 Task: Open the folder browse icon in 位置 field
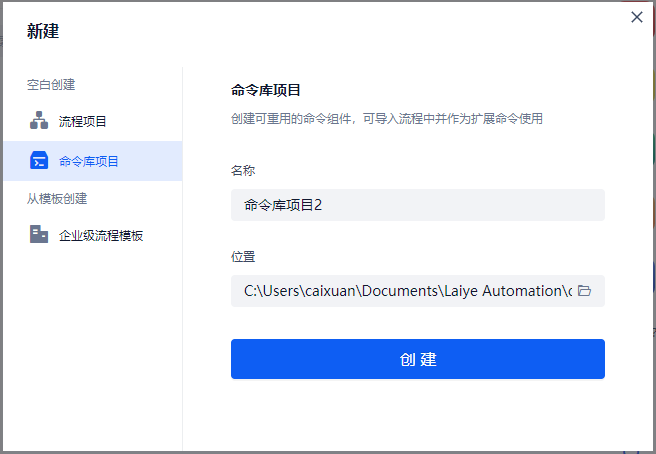point(585,291)
